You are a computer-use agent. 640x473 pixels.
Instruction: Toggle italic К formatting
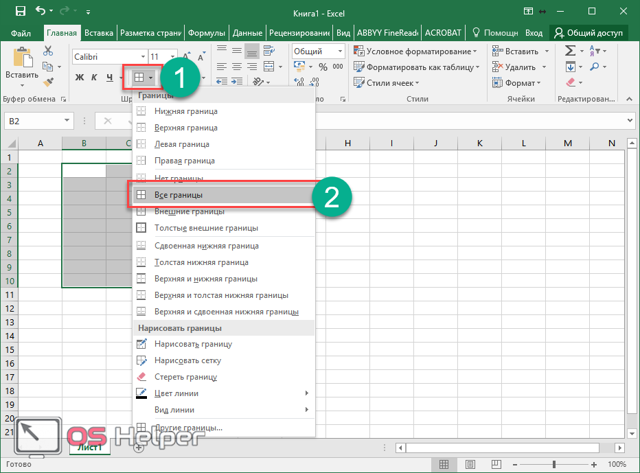click(x=94, y=77)
